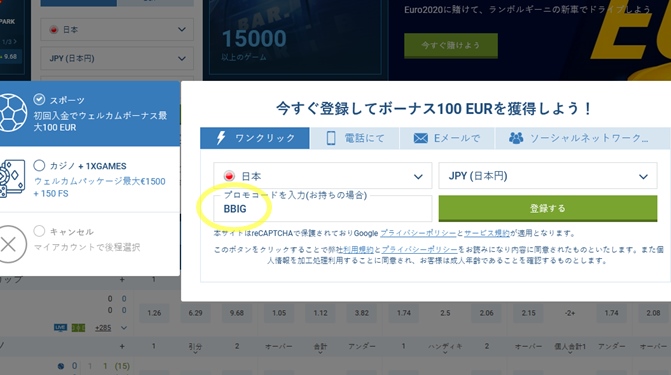Select the カジノ + 1XGAMES radio option
This screenshot has height=375, width=671.
(x=39, y=165)
